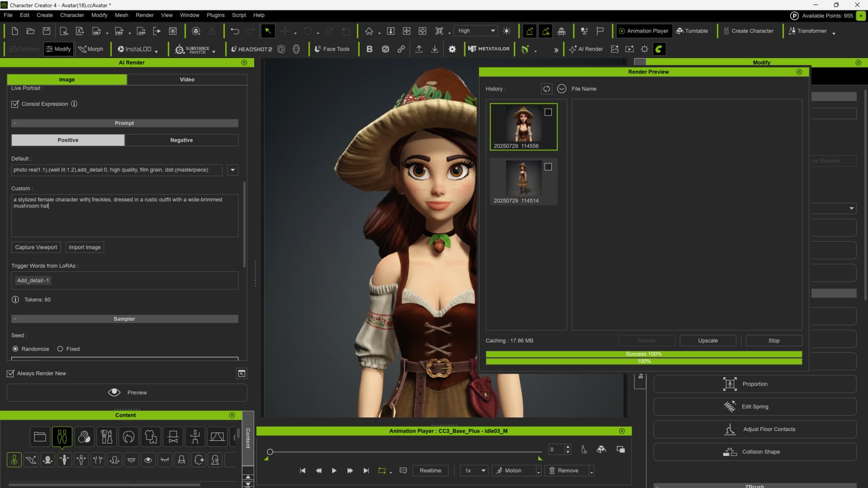Image resolution: width=868 pixels, height=488 pixels.
Task: Stop the current render
Action: (774, 340)
